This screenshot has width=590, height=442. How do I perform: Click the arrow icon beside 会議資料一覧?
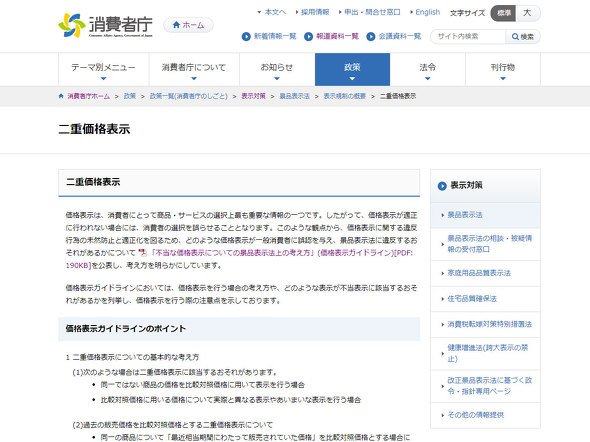coord(371,36)
